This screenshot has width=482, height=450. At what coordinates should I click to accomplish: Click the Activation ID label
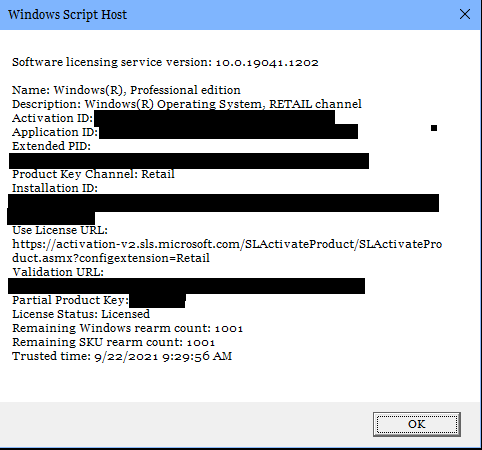[52, 118]
